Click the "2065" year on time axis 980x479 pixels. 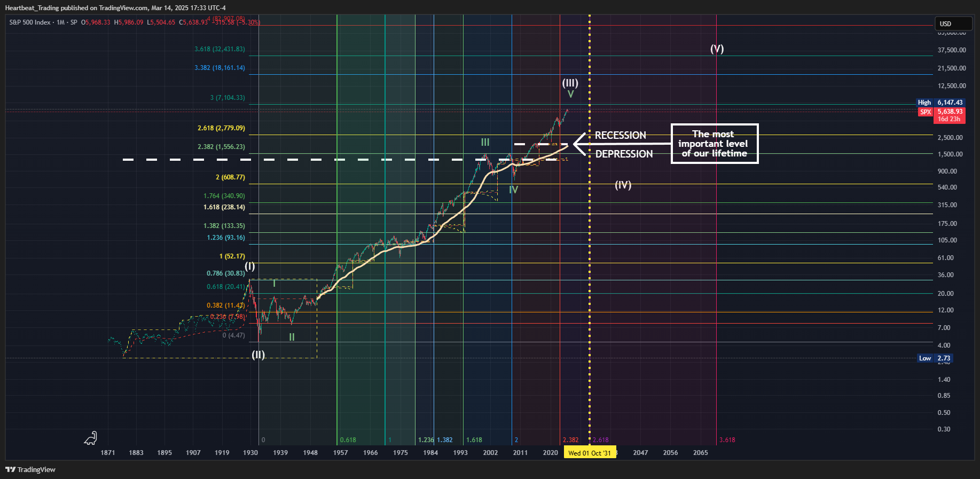pos(700,453)
